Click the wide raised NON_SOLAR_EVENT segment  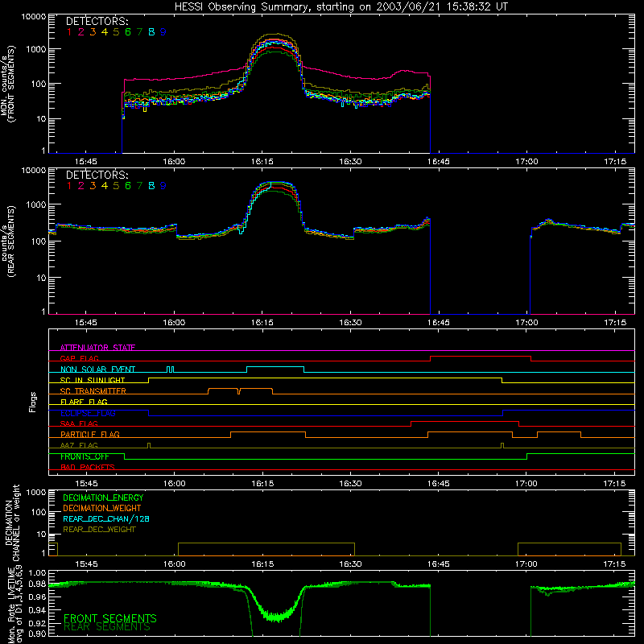[x=275, y=367]
